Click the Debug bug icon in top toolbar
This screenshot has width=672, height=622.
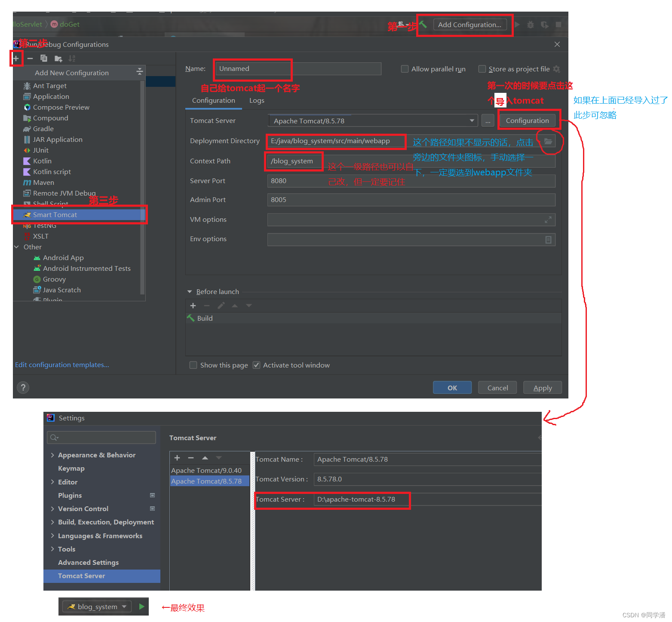tap(531, 25)
